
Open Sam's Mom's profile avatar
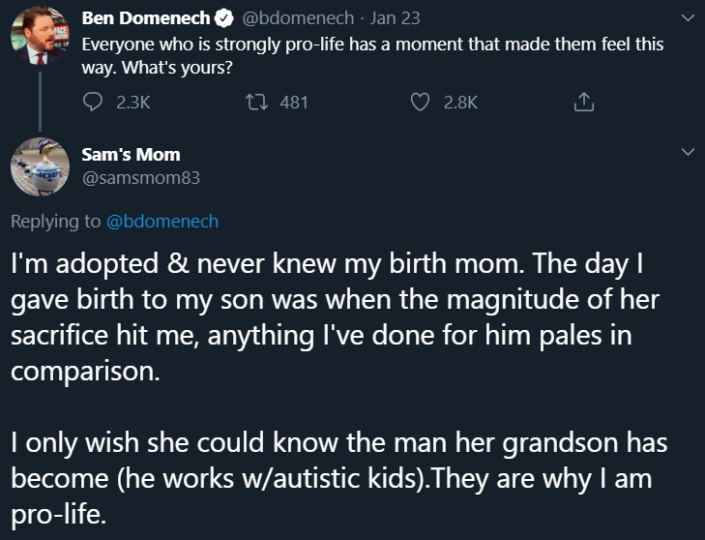click(39, 165)
